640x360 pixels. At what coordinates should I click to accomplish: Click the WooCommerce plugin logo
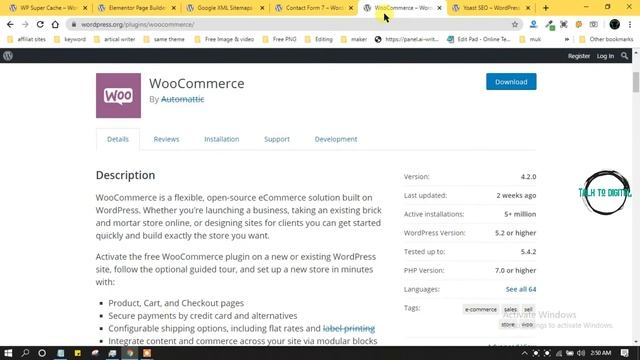(x=118, y=96)
